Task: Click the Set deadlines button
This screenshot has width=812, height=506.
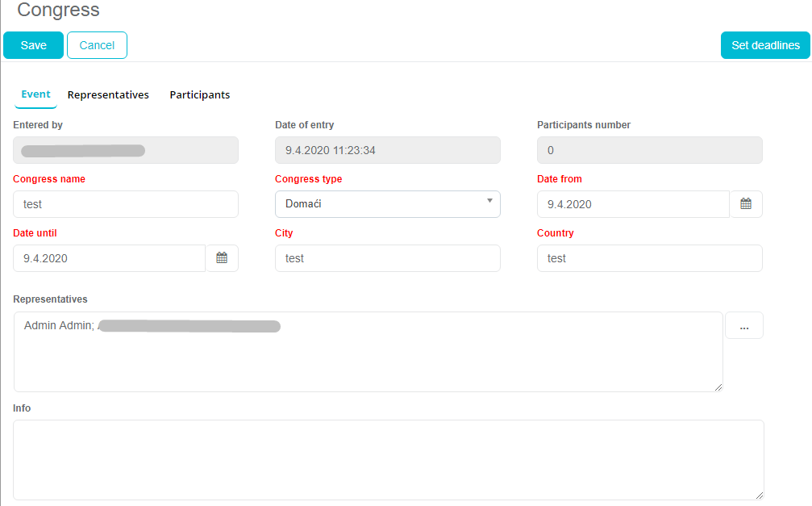Action: point(765,45)
